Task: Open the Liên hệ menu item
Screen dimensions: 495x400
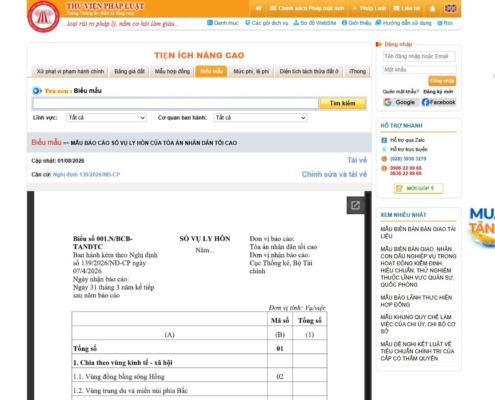Action: [x=407, y=8]
